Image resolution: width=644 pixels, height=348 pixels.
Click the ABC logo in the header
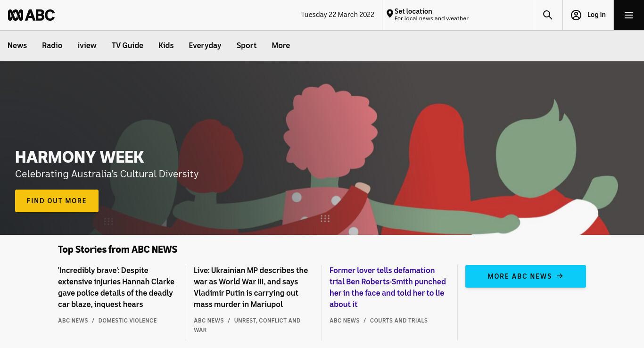[31, 15]
